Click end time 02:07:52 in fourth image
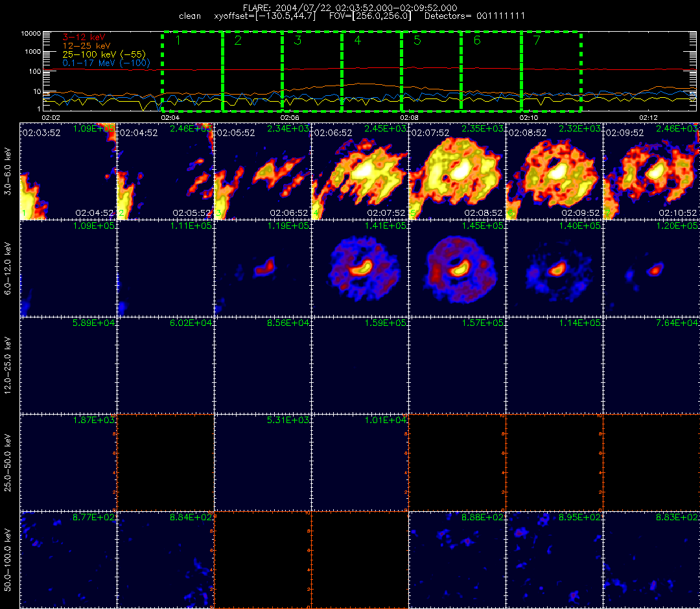 [x=386, y=213]
